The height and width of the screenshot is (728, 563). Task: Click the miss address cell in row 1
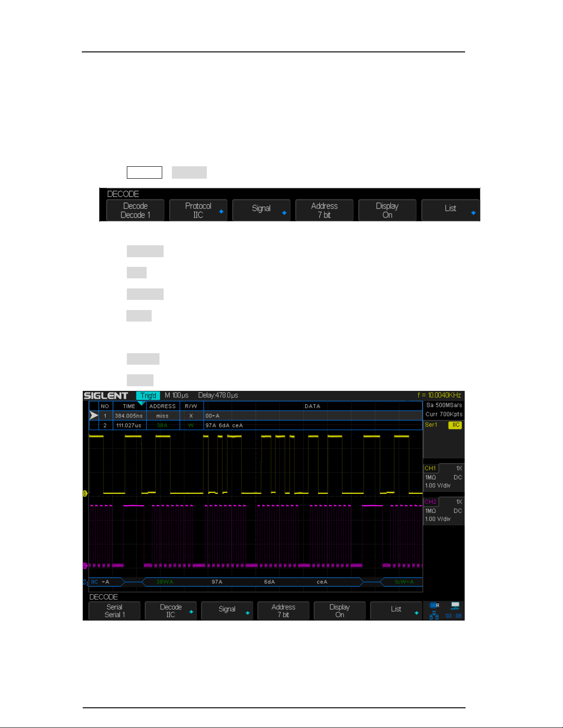point(162,416)
